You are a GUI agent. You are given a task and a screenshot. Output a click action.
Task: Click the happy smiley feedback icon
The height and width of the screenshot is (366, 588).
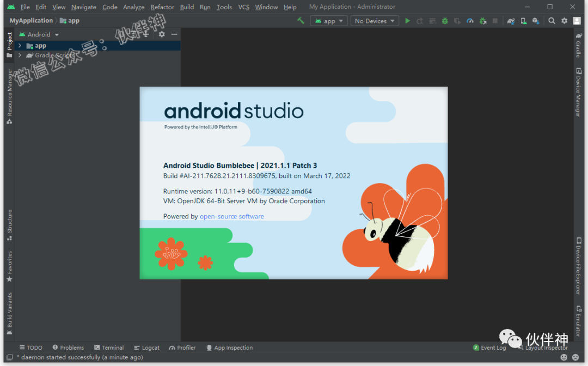point(563,357)
